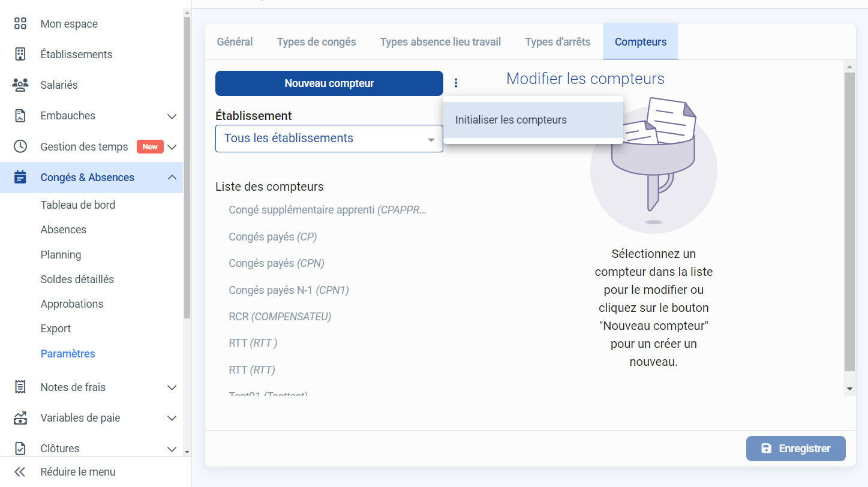Expand the Gestion des temps chevron
This screenshot has width=868, height=487.
pyautogui.click(x=172, y=146)
